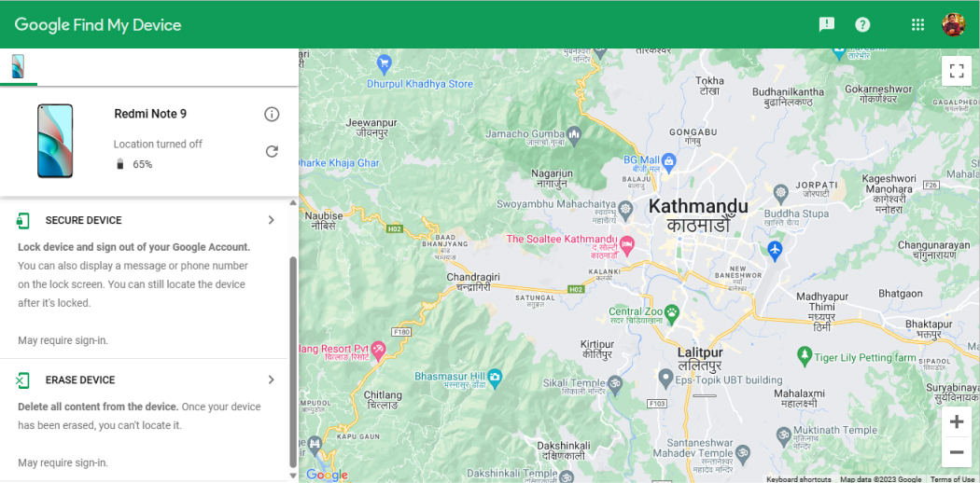This screenshot has height=483, width=980.
Task: Click the Kirtipur label on map
Action: [x=597, y=350]
